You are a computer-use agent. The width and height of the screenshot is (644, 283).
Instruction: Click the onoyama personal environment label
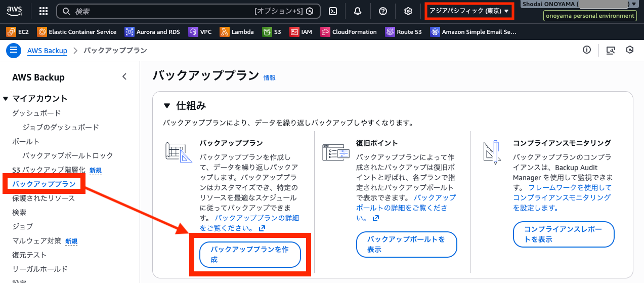(590, 16)
